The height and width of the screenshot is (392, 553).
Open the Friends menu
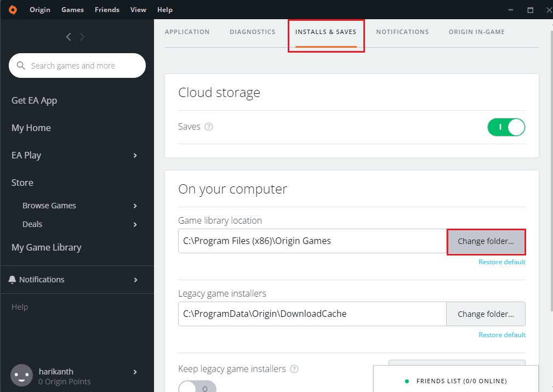107,9
